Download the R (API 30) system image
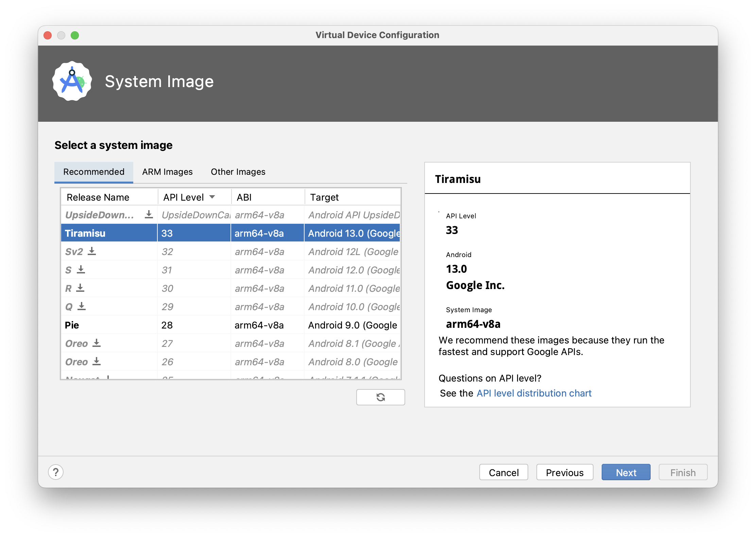Screen dimensions: 756x538 (80, 288)
